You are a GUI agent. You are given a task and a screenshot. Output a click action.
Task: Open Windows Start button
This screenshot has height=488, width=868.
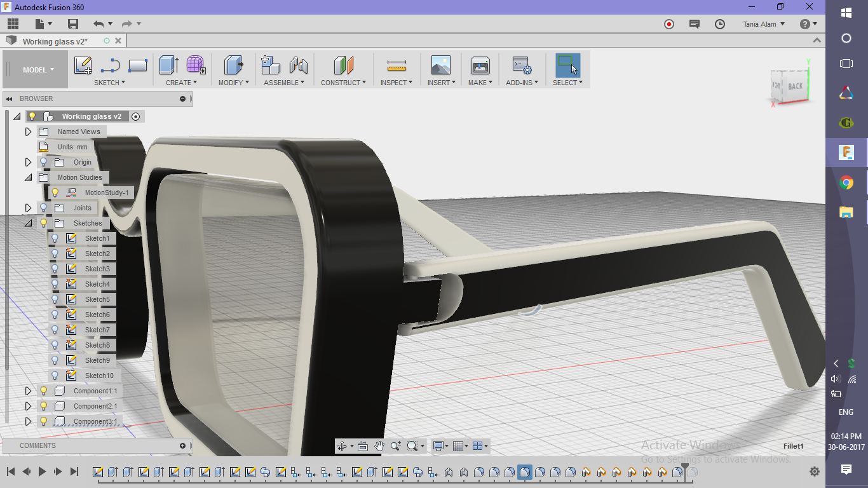846,13
